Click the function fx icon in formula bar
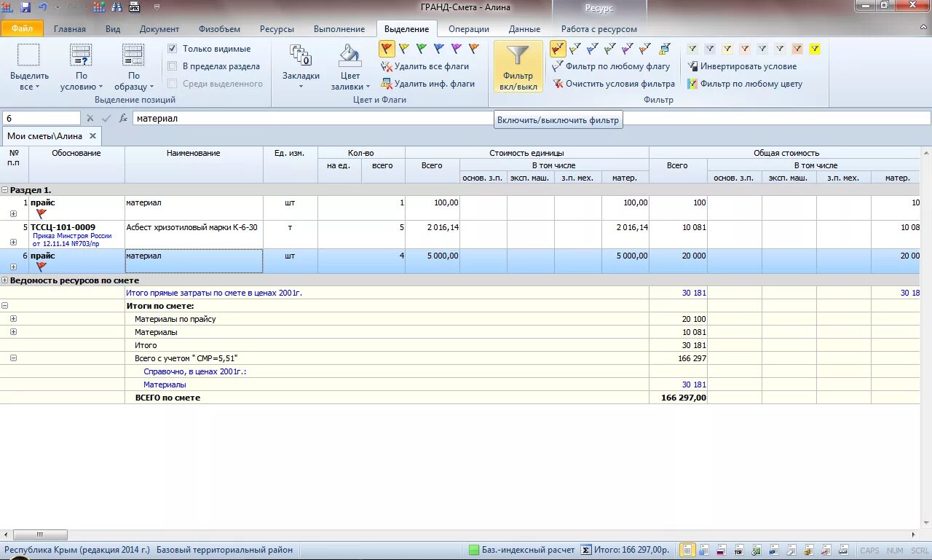Screen dimensions: 932x560 [123, 118]
